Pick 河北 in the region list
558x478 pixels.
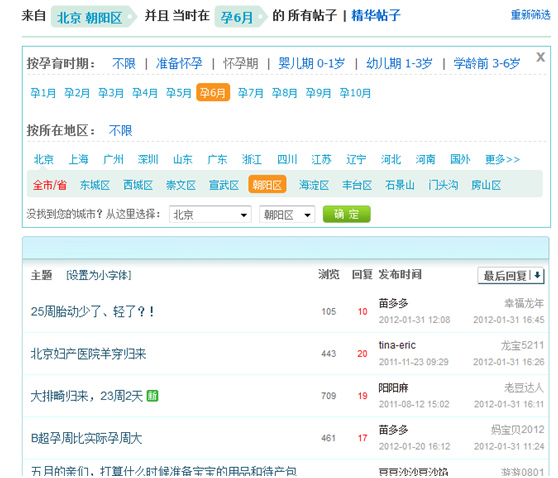[391, 159]
